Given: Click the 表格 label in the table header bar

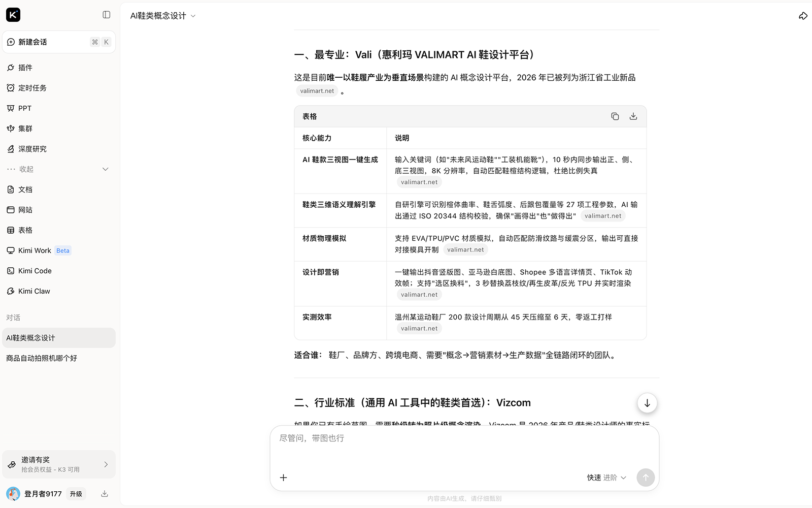Looking at the screenshot, I should point(310,116).
